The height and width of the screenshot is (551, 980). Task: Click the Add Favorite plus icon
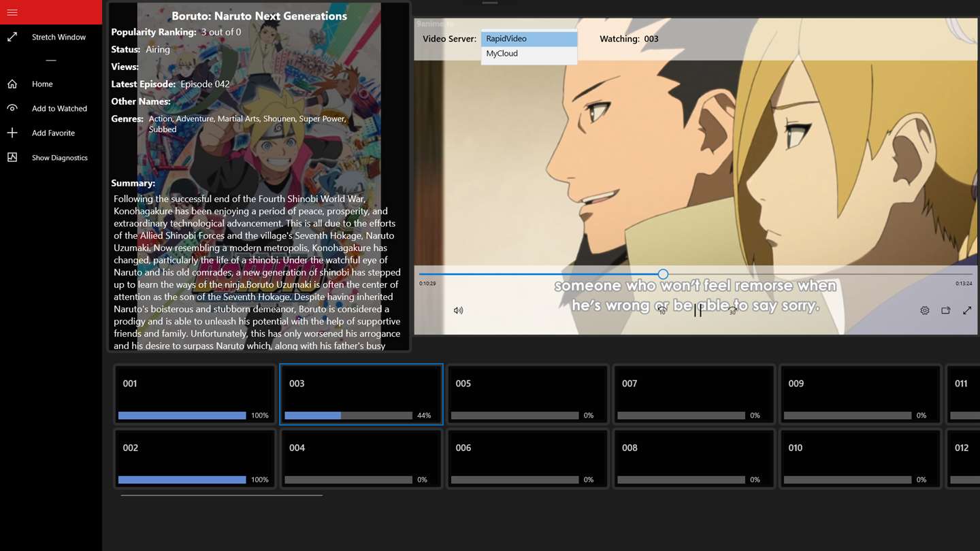(12, 133)
